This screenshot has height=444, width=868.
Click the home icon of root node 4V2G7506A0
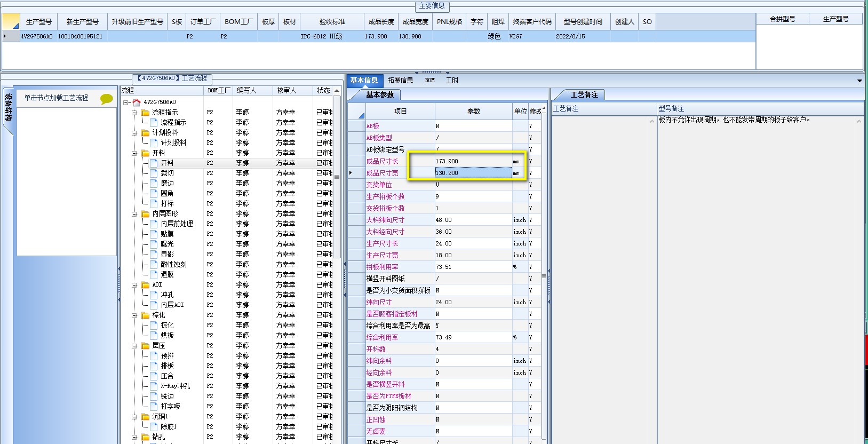point(137,102)
